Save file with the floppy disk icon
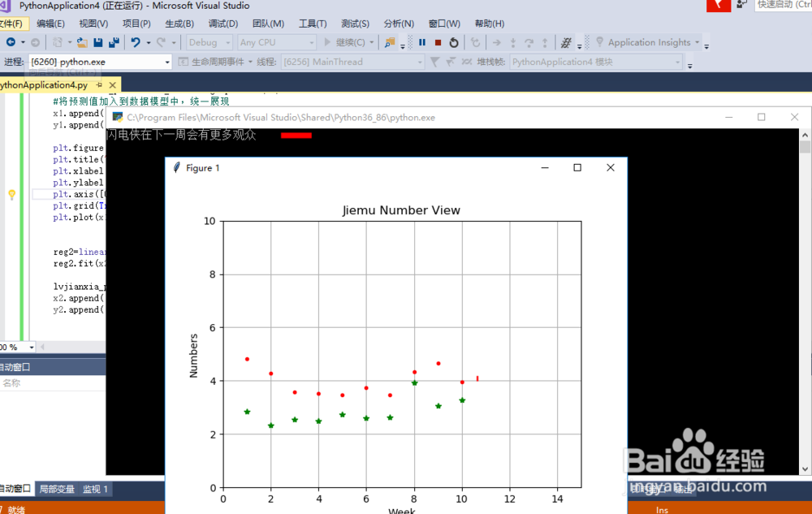The image size is (812, 514). 98,42
